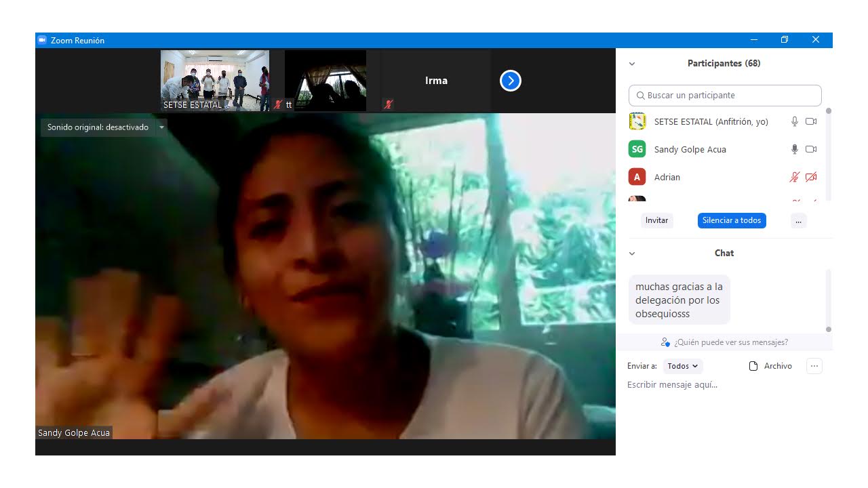Click Adrian's red A avatar
This screenshot has width=868, height=488.
coord(637,177)
